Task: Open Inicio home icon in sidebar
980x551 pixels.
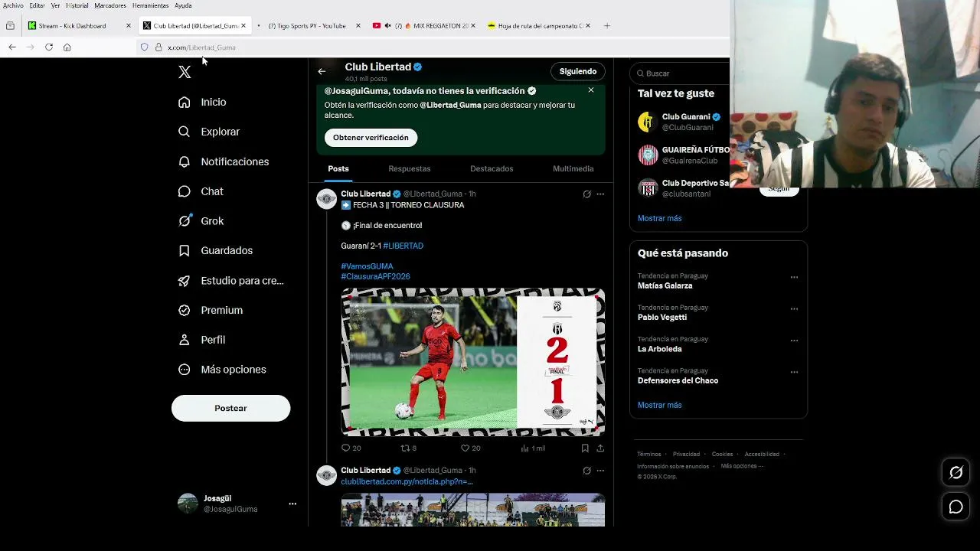Action: point(184,102)
